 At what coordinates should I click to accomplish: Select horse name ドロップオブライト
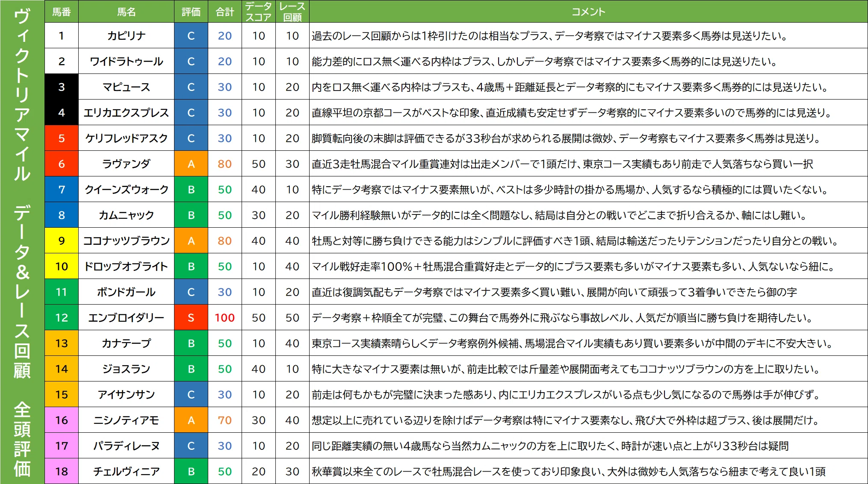click(126, 266)
